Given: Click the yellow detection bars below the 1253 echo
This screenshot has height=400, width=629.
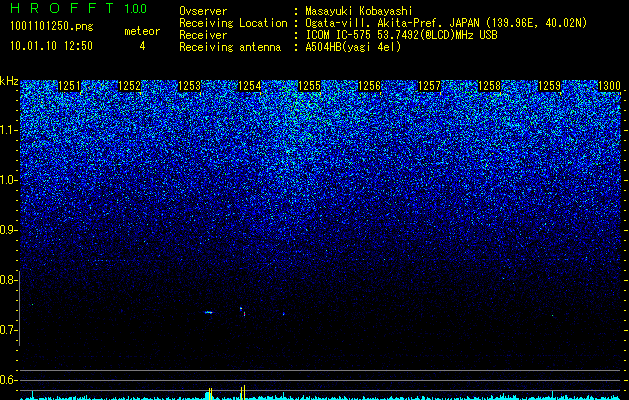Looking at the screenshot, I should 210,394.
